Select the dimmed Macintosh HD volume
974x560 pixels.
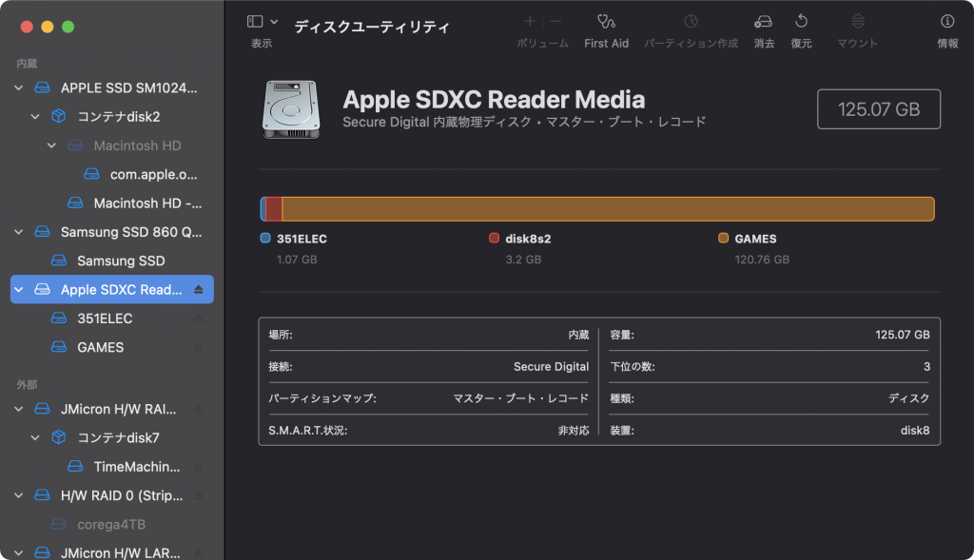tap(137, 145)
